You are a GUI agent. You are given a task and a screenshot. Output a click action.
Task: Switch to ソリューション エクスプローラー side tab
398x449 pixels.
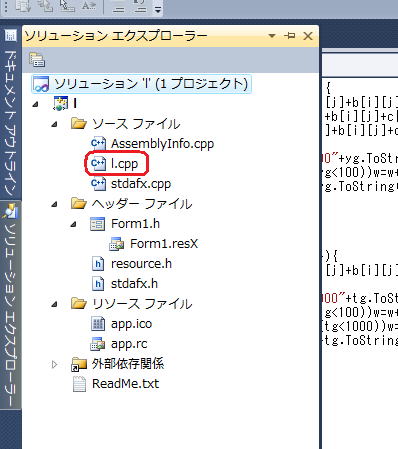coord(10,304)
